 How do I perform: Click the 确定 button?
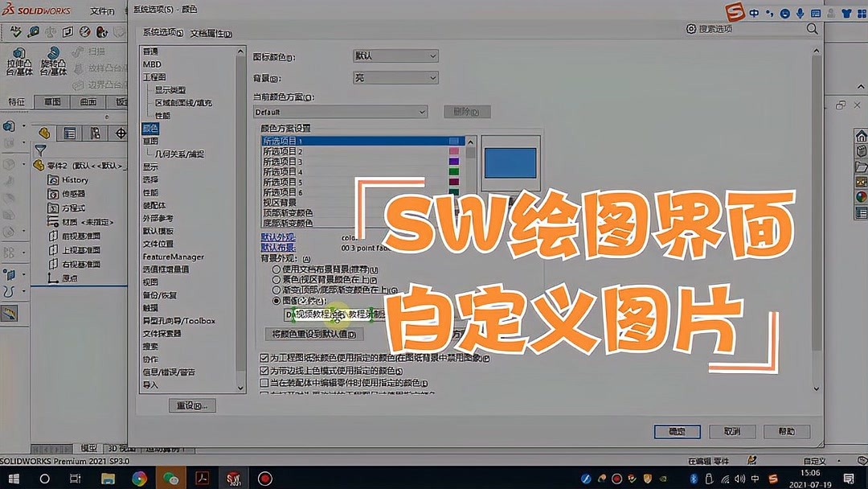(x=678, y=431)
